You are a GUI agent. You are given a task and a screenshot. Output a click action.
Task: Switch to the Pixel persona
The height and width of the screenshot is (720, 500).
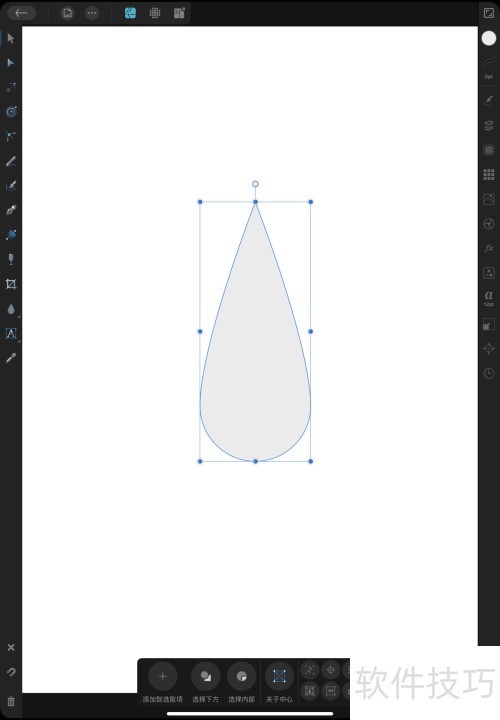(155, 13)
